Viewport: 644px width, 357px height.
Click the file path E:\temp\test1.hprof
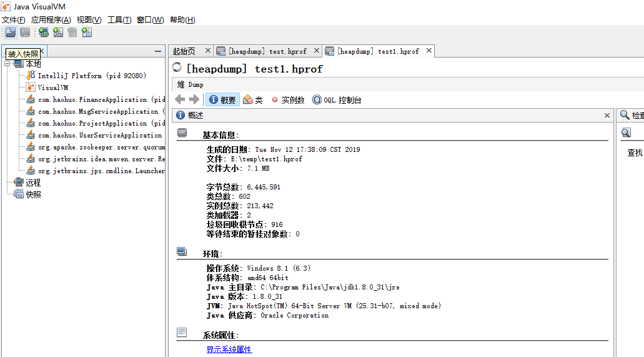(267, 159)
